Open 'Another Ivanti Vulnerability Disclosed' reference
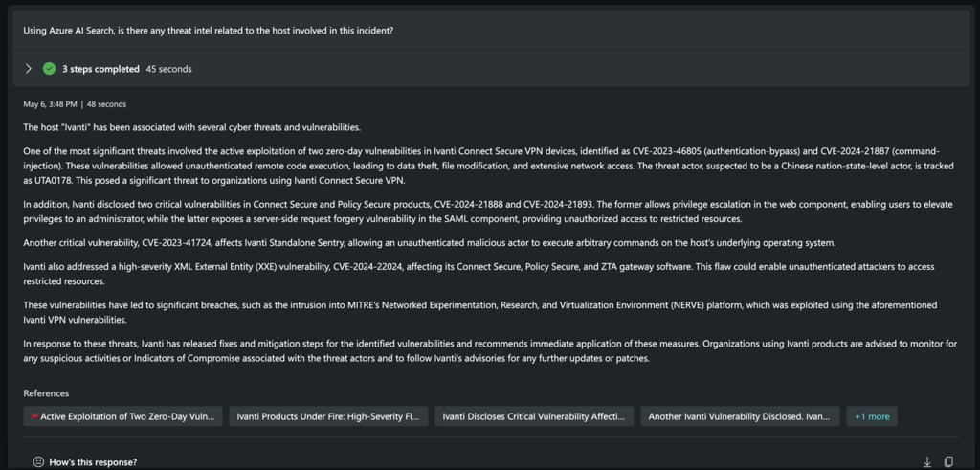Screen dimensions: 980x470 pos(740,416)
